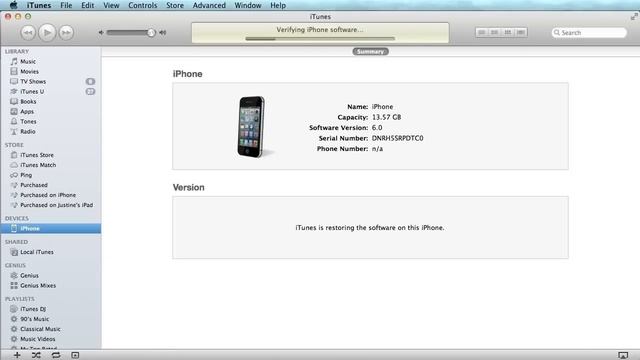Image resolution: width=640 pixels, height=360 pixels.
Task: Open the Controls menu
Action: pyautogui.click(x=142, y=5)
